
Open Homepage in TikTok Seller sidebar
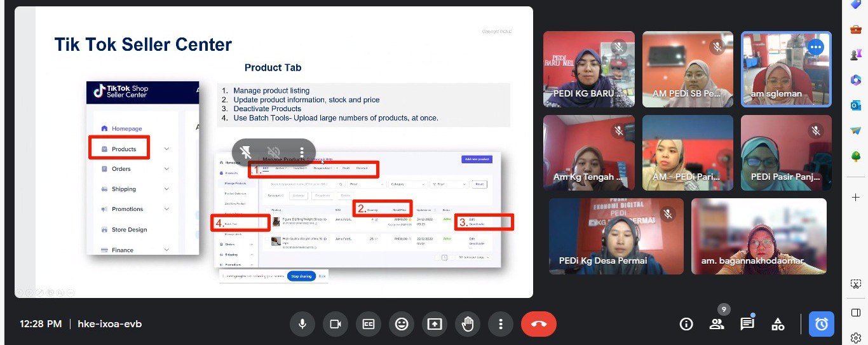(127, 128)
